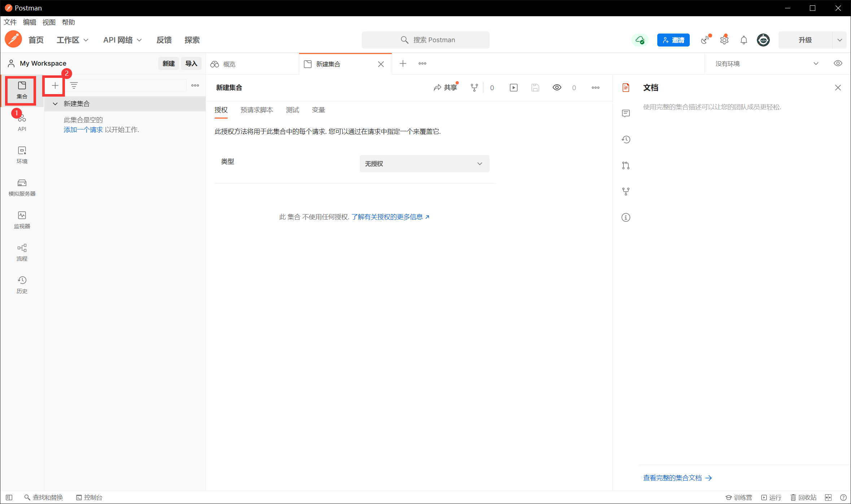This screenshot has width=851, height=504.
Task: Open the 无授权 authorization type dropdown
Action: [x=424, y=164]
